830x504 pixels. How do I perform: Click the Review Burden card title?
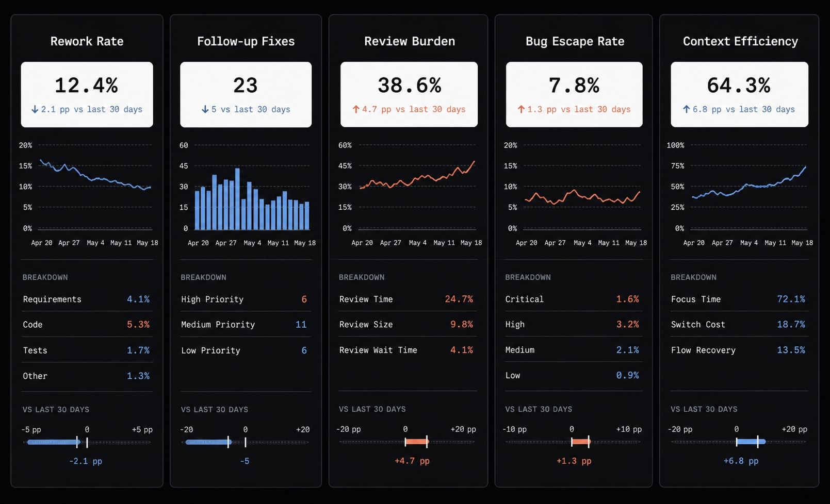tap(410, 41)
